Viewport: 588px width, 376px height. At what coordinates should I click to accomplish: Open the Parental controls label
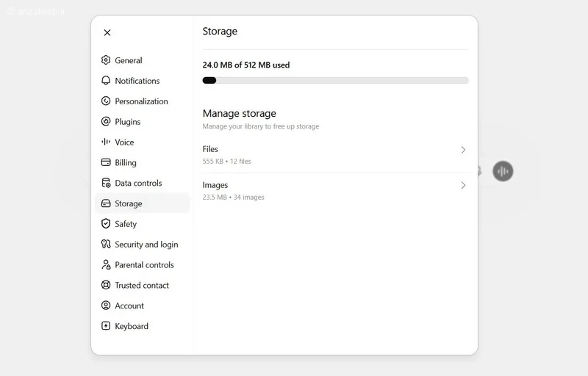pyautogui.click(x=144, y=265)
